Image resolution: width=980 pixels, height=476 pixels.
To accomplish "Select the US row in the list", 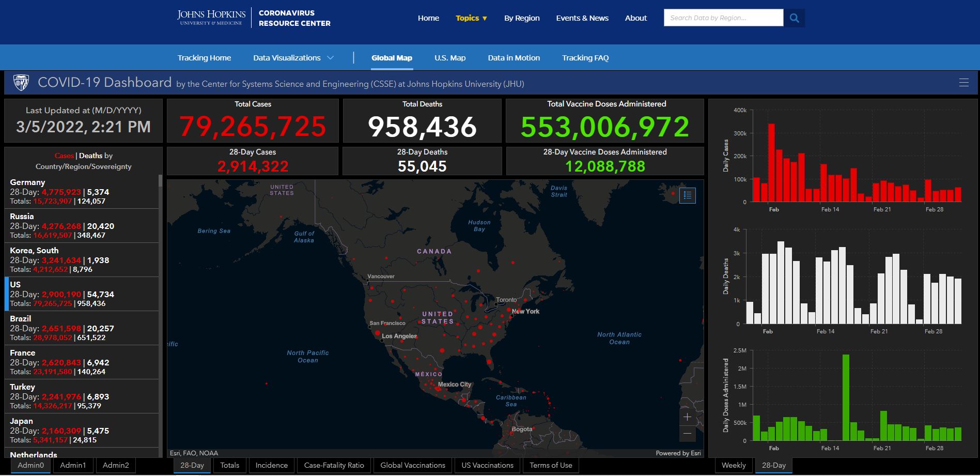I will [82, 294].
